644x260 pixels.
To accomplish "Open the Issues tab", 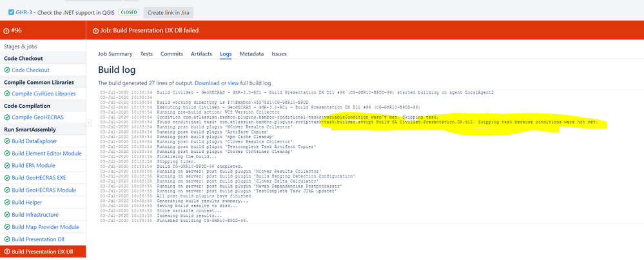I will coord(279,54).
